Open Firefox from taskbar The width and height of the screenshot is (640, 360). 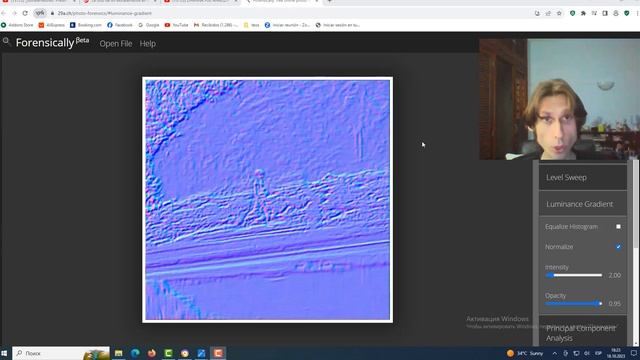coord(152,353)
